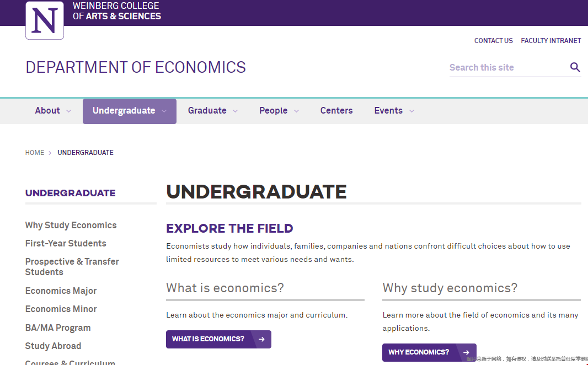This screenshot has height=365, width=588.
Task: Click inside the Search this site field
Action: pyautogui.click(x=496, y=67)
